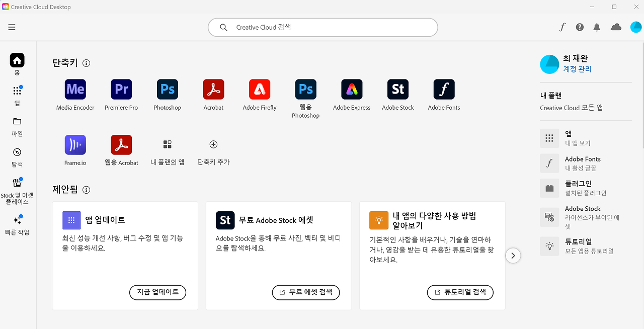Open 앱 내 앱 보기 in right panel

tap(586, 138)
